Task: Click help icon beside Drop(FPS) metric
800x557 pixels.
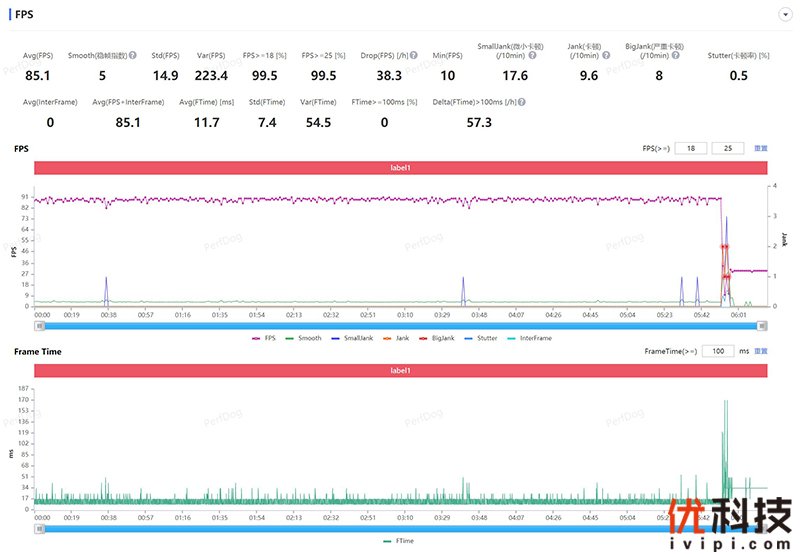Action: (x=414, y=56)
